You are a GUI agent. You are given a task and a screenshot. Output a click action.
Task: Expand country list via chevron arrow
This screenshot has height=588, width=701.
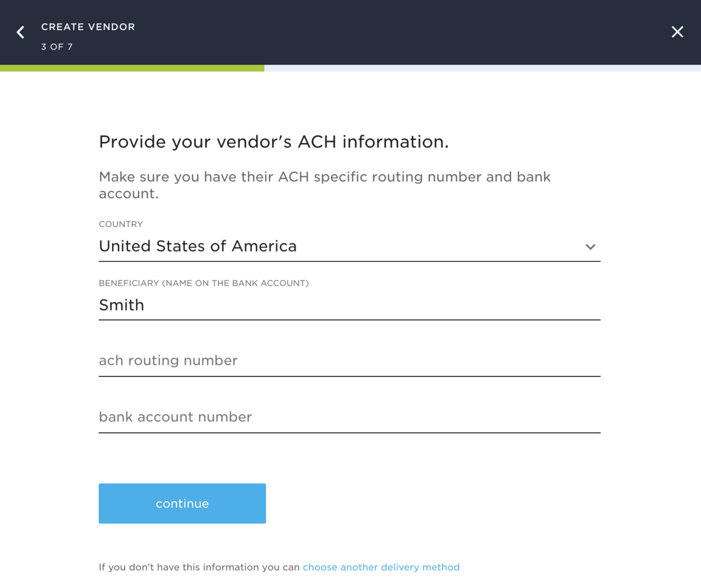coord(591,247)
